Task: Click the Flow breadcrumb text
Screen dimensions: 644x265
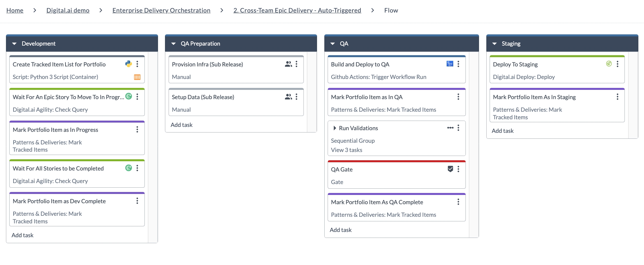Action: [391, 10]
